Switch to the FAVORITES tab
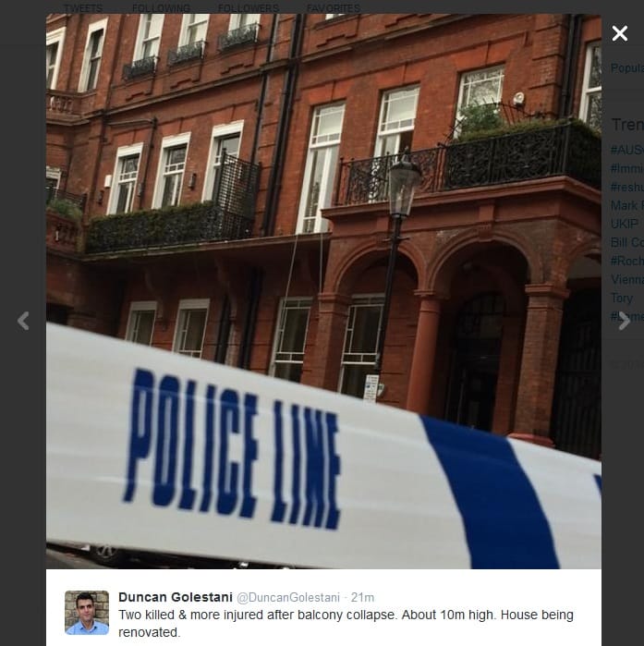The height and width of the screenshot is (646, 644). click(334, 8)
